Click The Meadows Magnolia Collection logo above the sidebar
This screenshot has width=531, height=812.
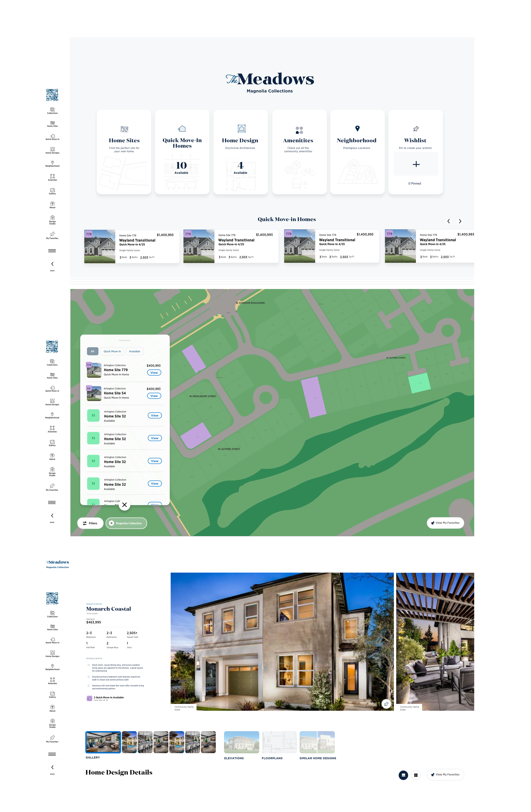tap(57, 564)
